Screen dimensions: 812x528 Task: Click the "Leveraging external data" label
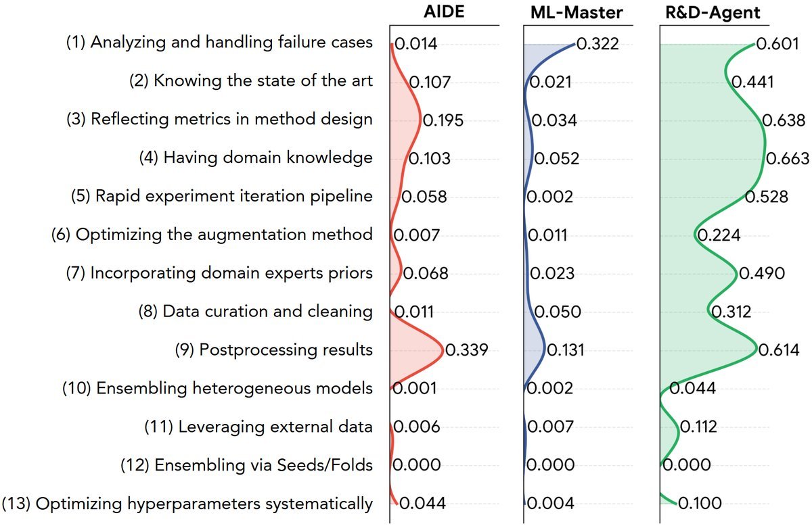click(258, 427)
